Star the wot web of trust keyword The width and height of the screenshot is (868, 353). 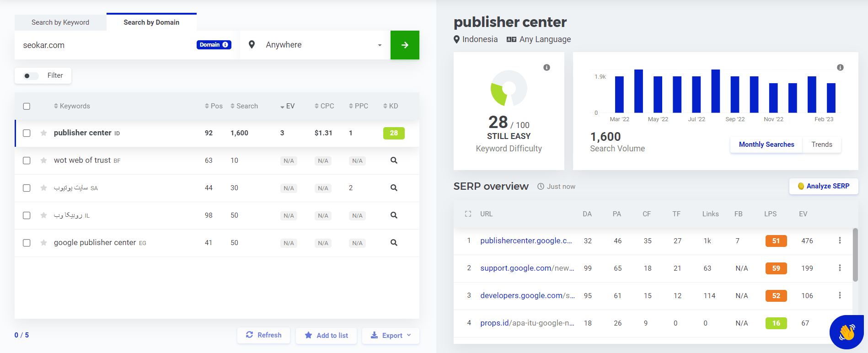(43, 160)
